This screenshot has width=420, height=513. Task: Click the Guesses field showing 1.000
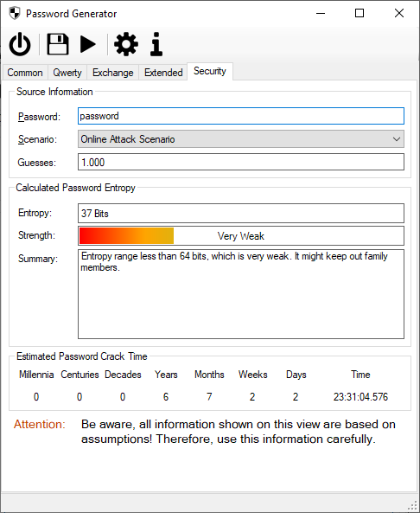241,163
